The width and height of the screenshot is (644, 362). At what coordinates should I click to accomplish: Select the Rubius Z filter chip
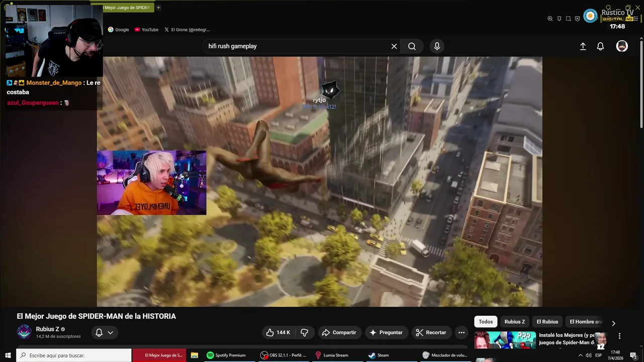click(x=515, y=322)
